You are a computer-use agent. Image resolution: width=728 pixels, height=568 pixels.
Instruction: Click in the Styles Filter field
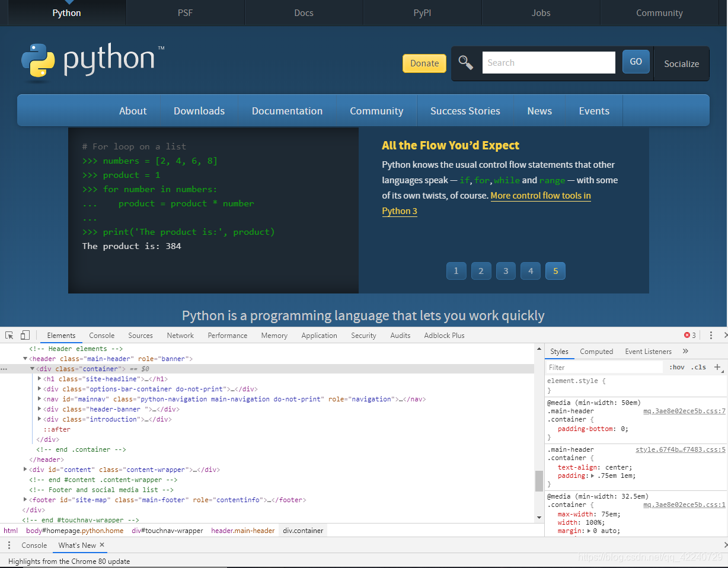click(x=604, y=367)
